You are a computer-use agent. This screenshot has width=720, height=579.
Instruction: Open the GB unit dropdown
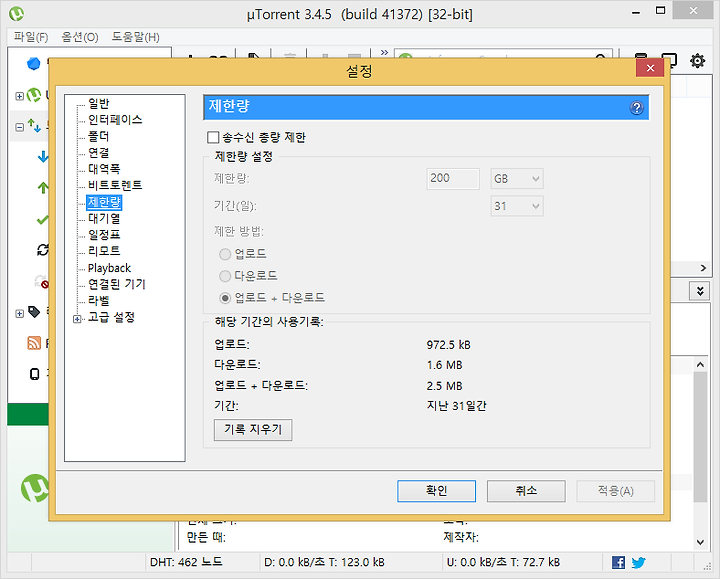tap(517, 179)
